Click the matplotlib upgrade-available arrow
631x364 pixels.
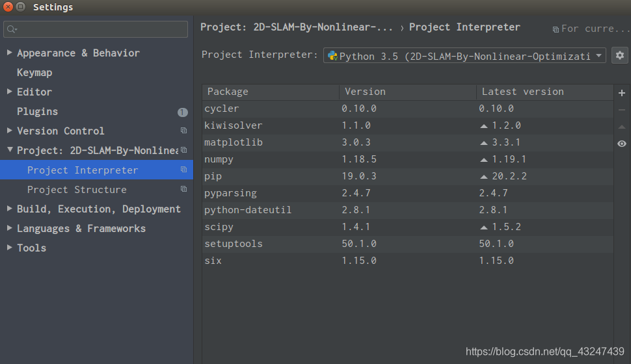point(484,143)
